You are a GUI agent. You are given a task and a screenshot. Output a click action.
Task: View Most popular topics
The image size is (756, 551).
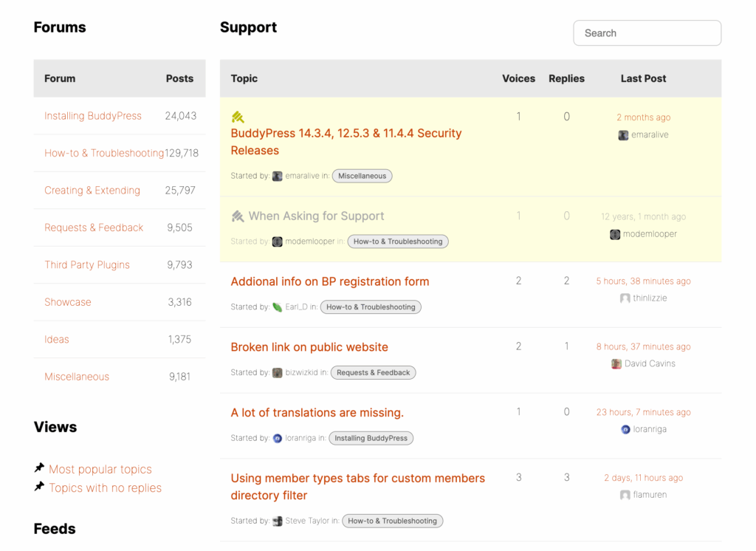(100, 469)
